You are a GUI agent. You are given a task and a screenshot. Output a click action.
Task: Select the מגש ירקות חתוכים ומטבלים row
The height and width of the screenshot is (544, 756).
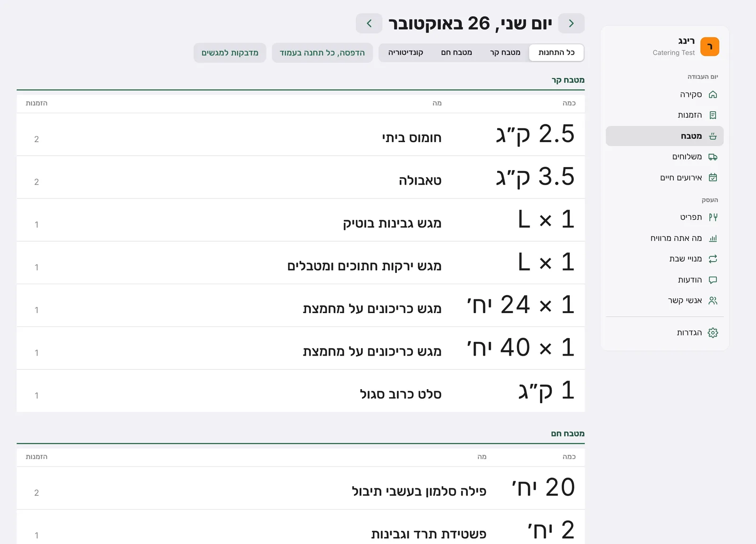click(x=301, y=263)
